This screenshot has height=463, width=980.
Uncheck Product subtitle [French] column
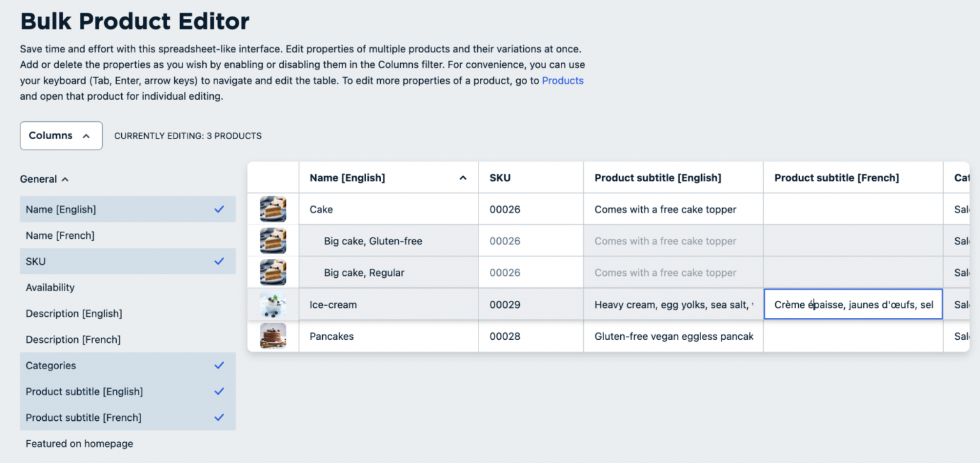tap(219, 418)
